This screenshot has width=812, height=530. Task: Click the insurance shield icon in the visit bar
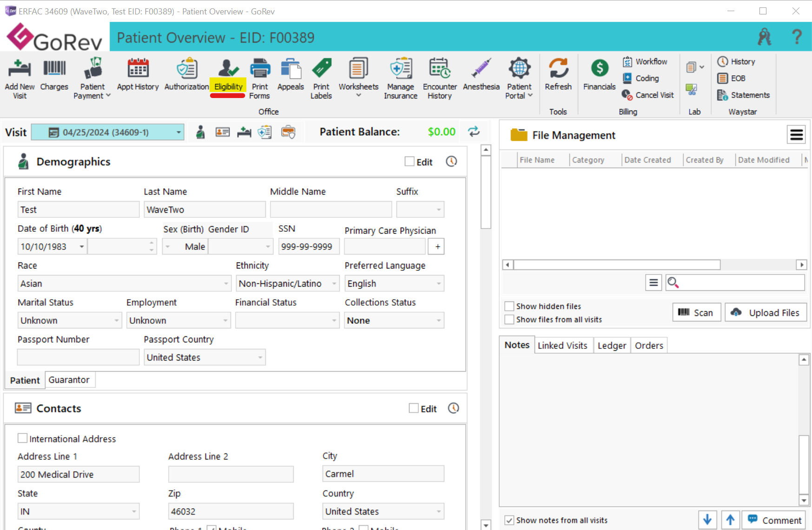265,132
